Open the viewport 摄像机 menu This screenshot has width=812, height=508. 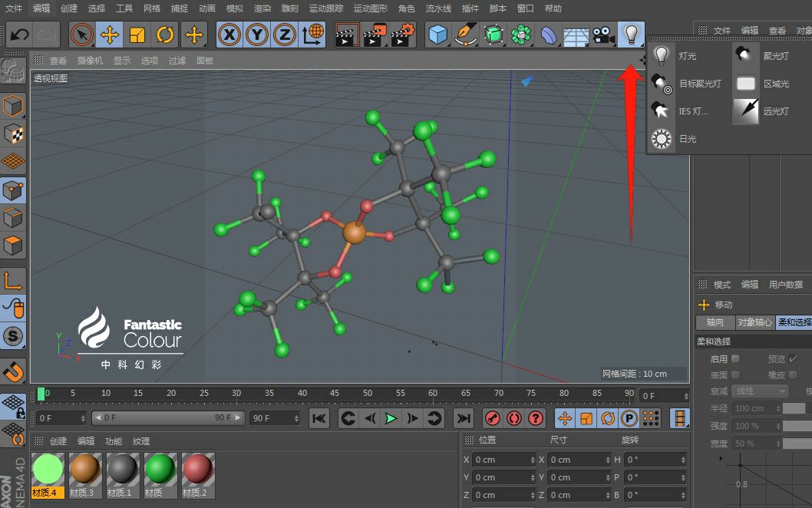[90, 61]
